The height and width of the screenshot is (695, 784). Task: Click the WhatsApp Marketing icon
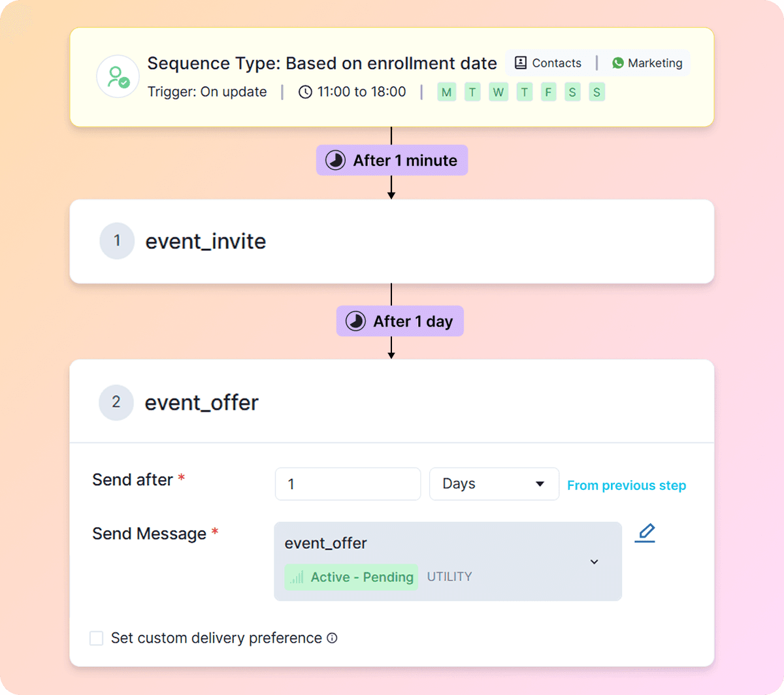point(617,63)
